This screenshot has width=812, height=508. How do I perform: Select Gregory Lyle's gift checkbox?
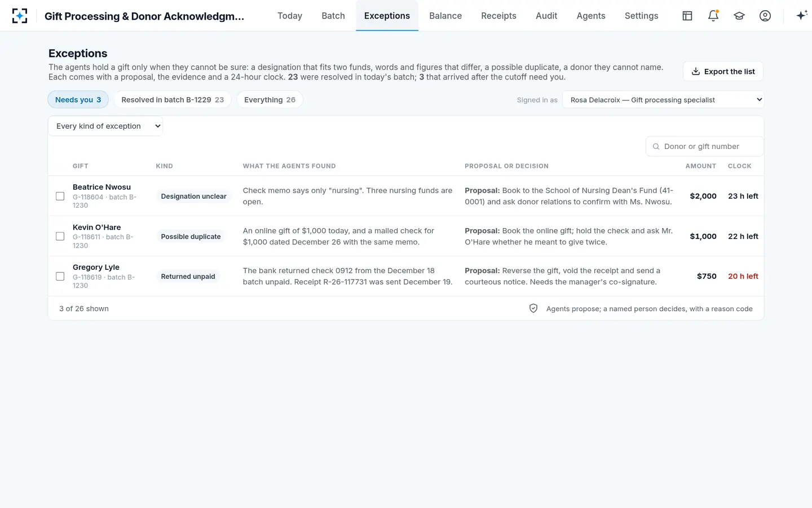[60, 277]
